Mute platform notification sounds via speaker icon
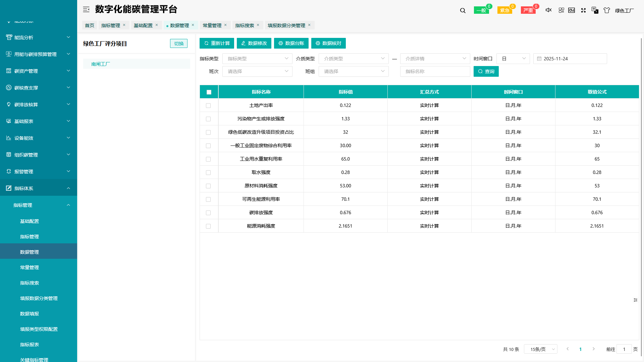 coord(548,10)
